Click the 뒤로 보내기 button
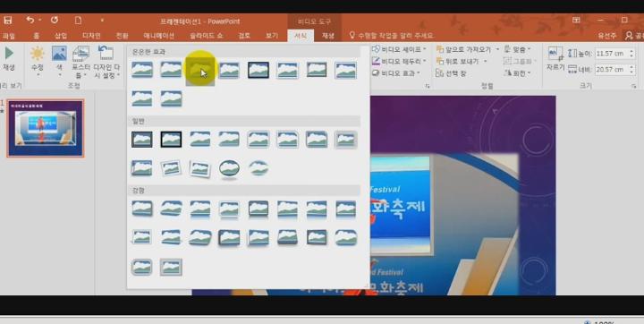644x324 pixels. pyautogui.click(x=458, y=61)
